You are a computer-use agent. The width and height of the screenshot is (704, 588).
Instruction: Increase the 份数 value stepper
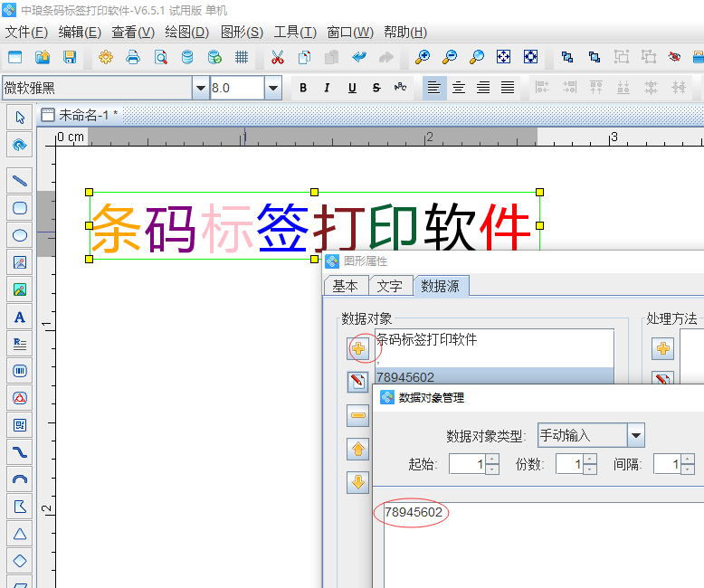[x=590, y=460]
